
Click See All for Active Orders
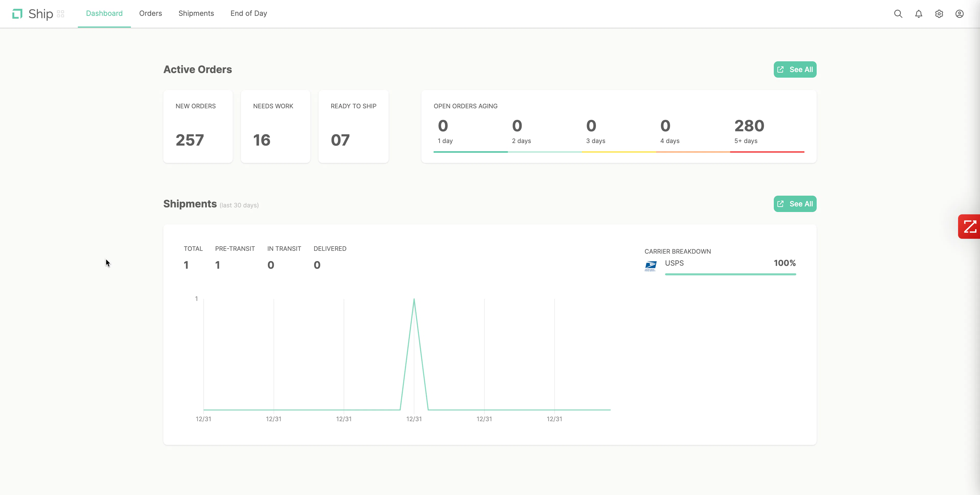(x=795, y=69)
